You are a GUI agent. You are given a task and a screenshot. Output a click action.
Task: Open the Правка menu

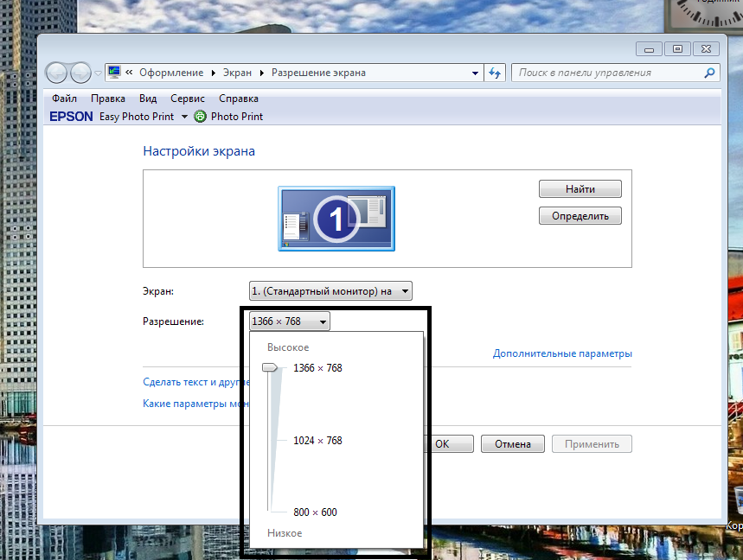pos(108,99)
